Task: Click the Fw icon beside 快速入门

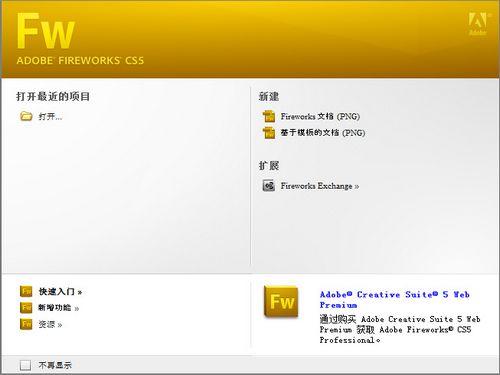Action: 26,291
